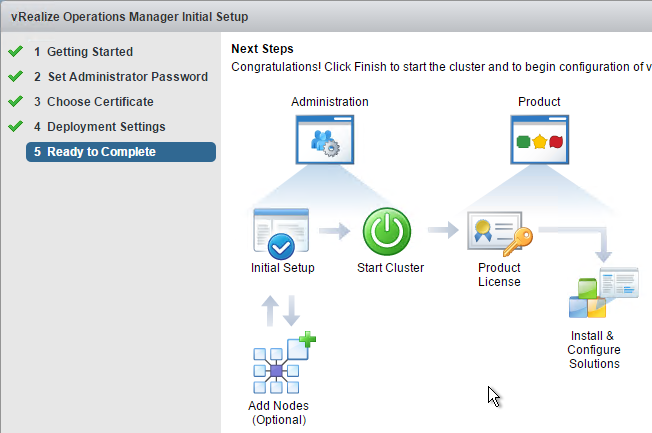Click the arrow between Initial Setup and Start Cluster
The height and width of the screenshot is (433, 652).
coord(335,231)
